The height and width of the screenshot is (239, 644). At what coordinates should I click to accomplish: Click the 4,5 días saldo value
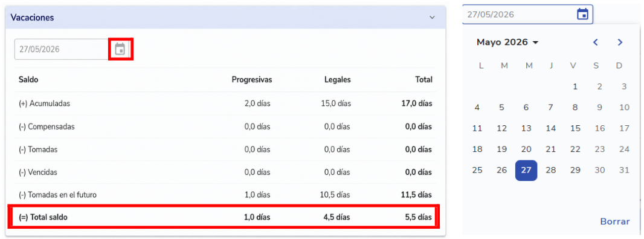pos(337,217)
